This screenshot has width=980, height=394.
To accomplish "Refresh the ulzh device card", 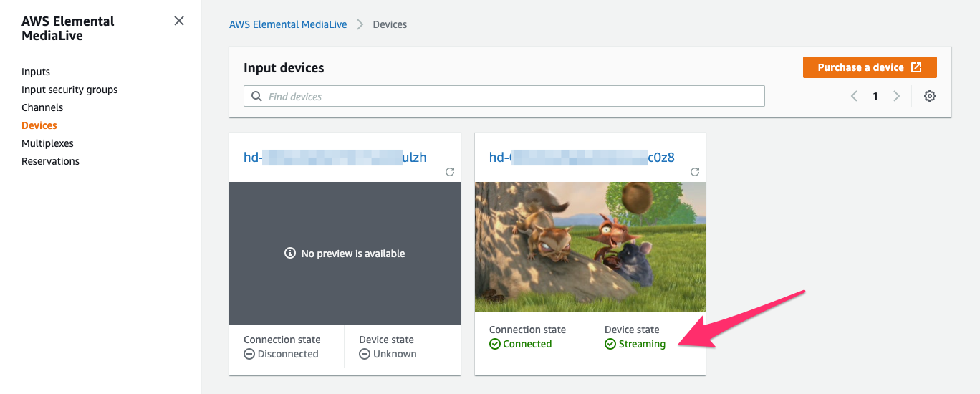I will [x=450, y=172].
